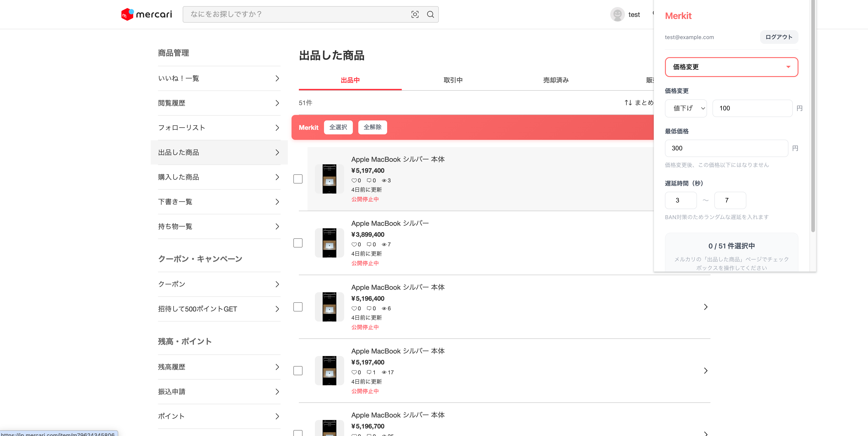The image size is (868, 436).
Task: Expand the 値下げ direction dropdown
Action: point(686,108)
